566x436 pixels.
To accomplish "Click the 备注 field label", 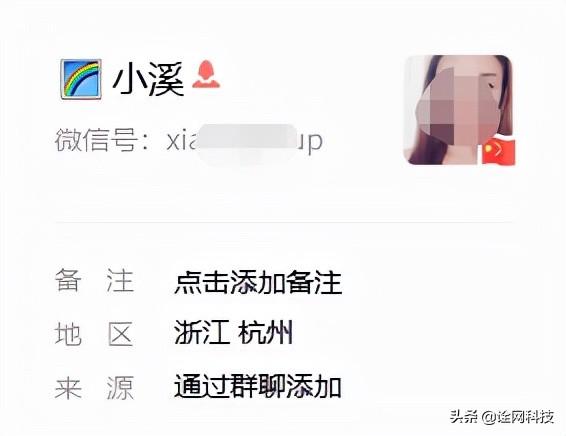I will (94, 280).
